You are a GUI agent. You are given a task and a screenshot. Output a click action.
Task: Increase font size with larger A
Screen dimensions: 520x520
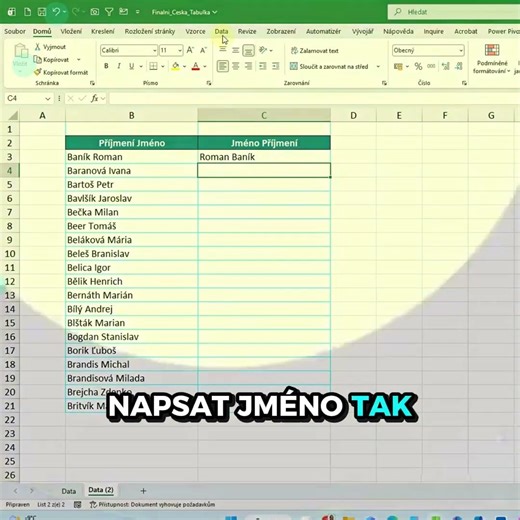point(190,50)
